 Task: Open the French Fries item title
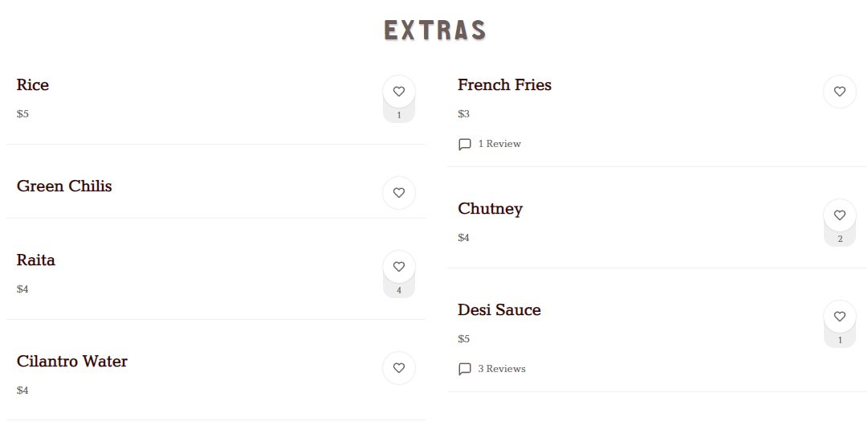(x=505, y=85)
